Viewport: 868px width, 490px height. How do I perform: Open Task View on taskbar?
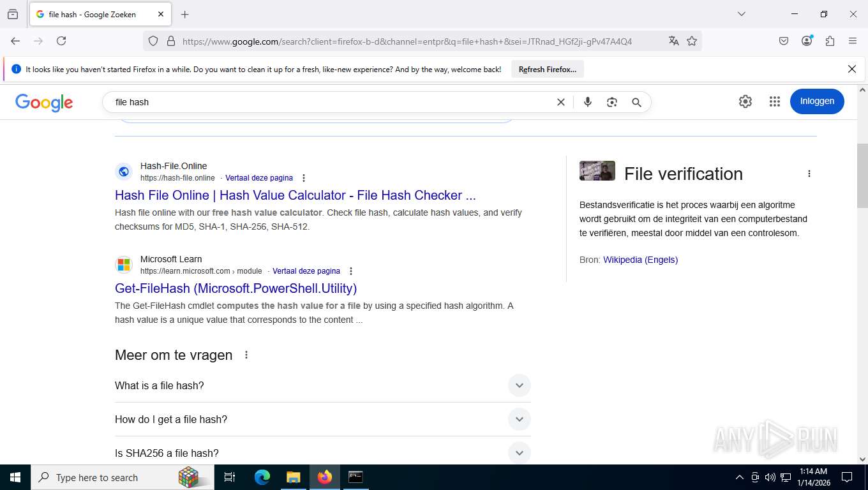230,477
